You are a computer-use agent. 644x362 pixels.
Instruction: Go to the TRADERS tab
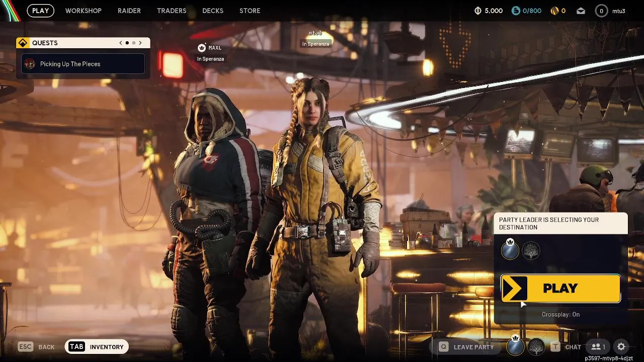click(x=172, y=11)
